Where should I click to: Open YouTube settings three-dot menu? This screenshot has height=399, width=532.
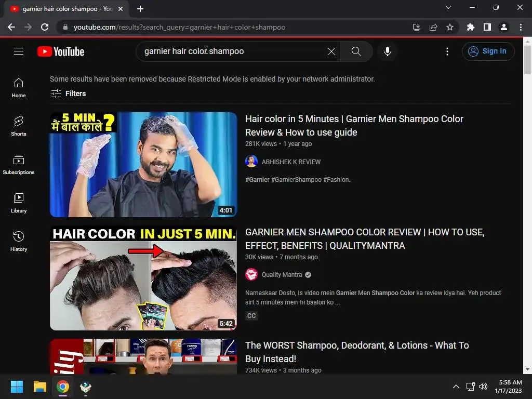click(447, 51)
